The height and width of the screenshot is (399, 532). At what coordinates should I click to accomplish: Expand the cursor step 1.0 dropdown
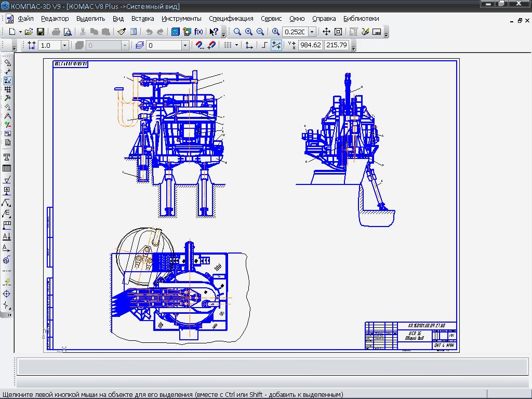[64, 45]
